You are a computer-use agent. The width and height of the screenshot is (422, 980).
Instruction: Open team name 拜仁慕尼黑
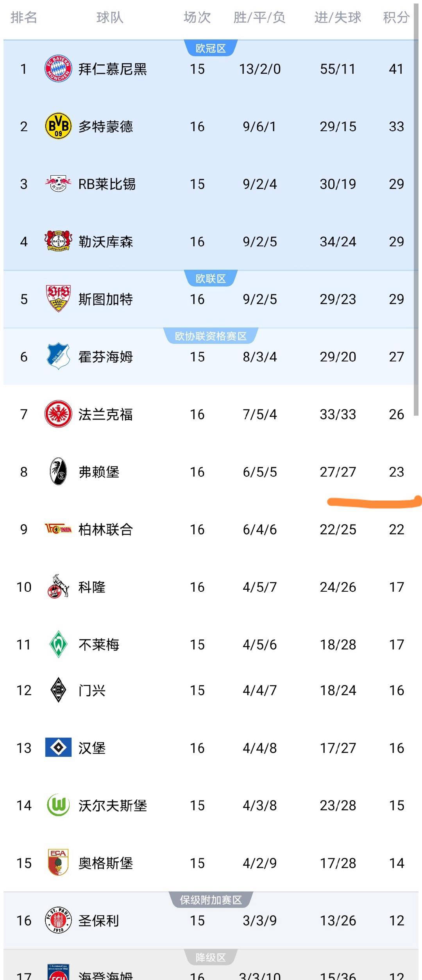[x=113, y=69]
